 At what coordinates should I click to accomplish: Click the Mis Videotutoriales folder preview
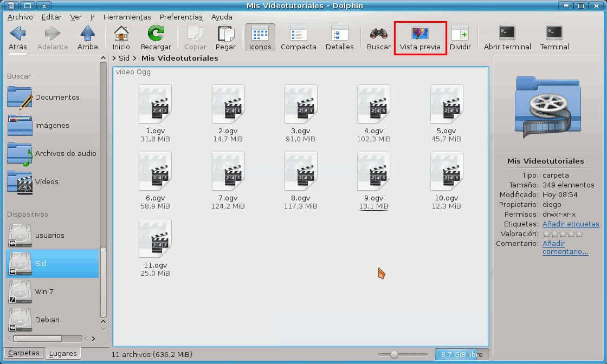[548, 108]
